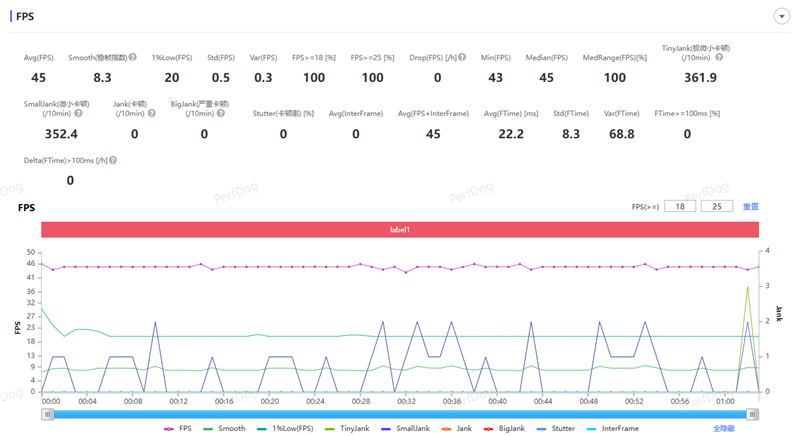Show help for BigJank metric
This screenshot has height=436, width=800.
coord(222,113)
